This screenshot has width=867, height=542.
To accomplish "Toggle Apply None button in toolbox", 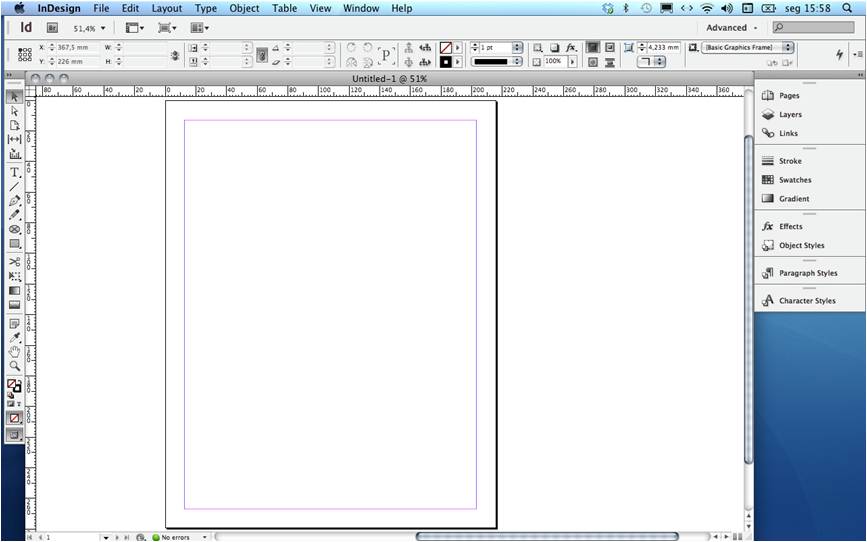I will coord(14,418).
